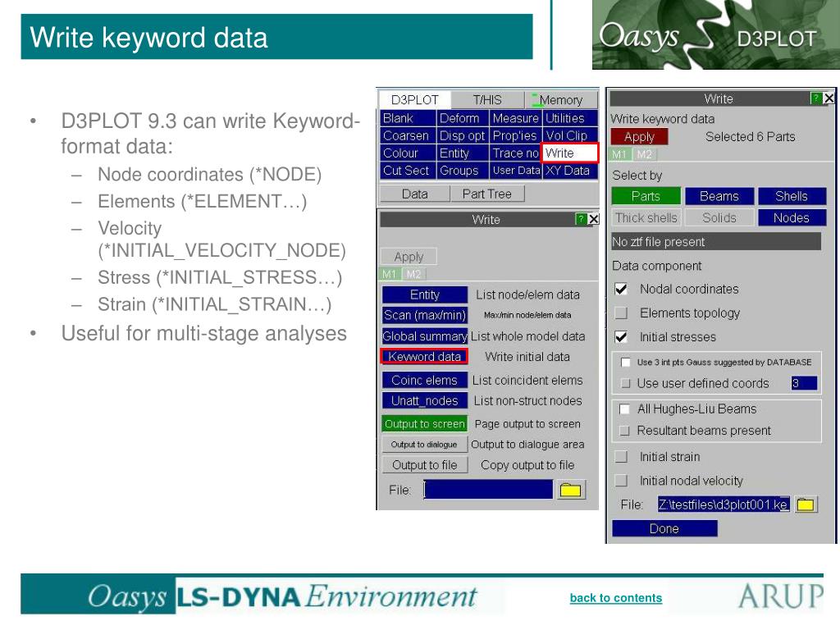The image size is (840, 630).
Task: Open the Part Tree tab
Action: (487, 194)
